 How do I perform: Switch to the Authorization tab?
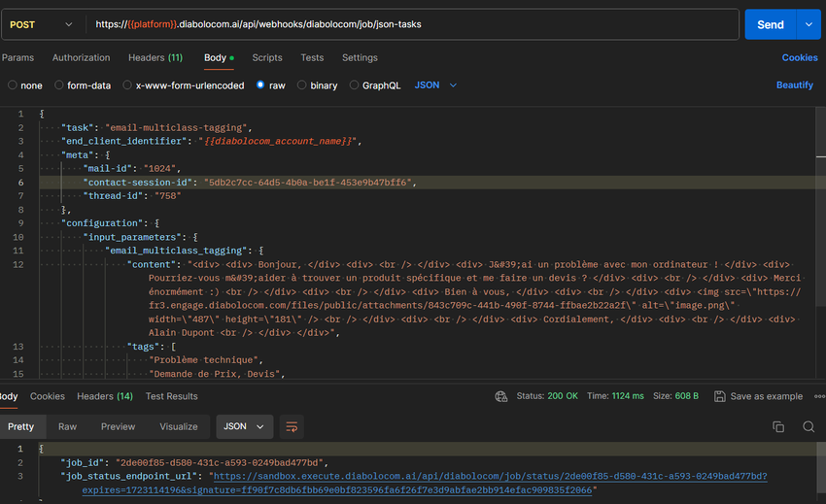tap(81, 58)
